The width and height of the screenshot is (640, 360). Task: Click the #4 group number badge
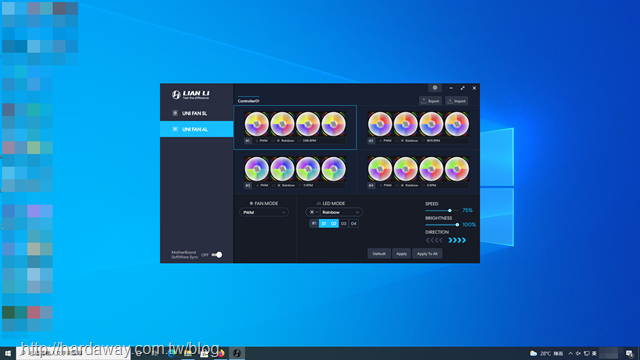[x=371, y=185]
